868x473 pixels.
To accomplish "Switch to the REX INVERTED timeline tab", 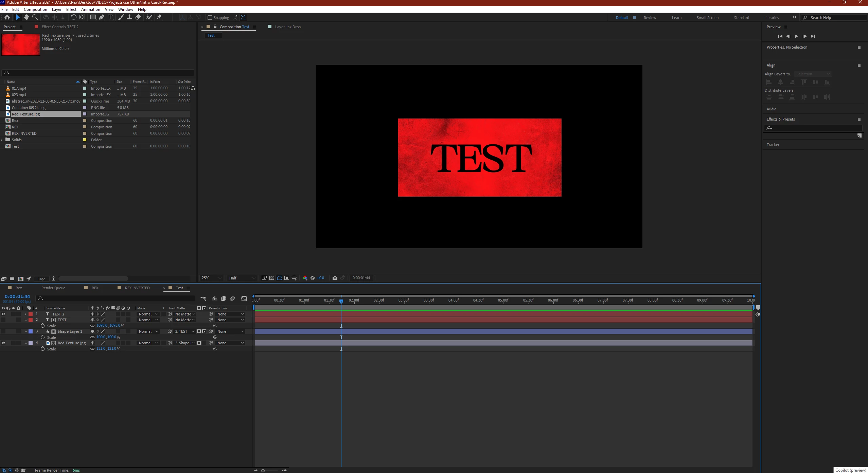I will (x=137, y=288).
